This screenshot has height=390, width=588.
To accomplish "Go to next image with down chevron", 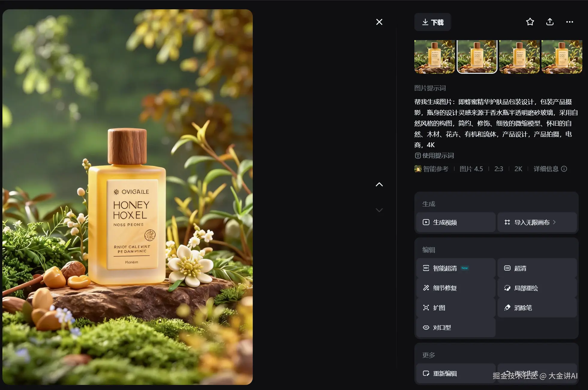I will click(379, 210).
